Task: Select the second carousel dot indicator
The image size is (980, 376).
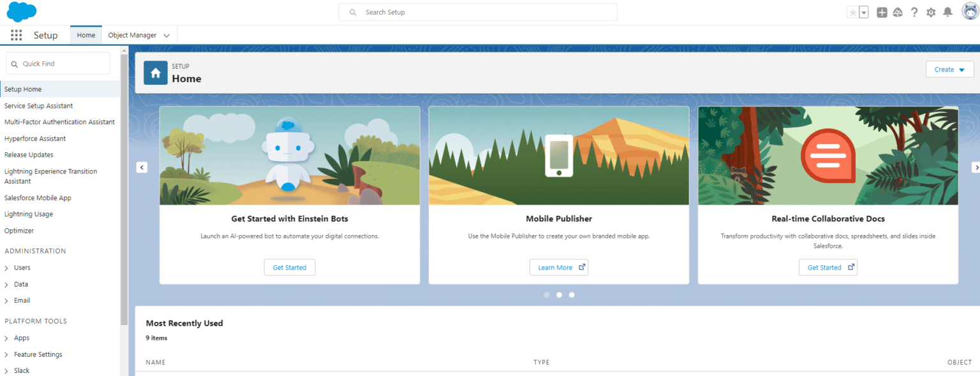Action: [559, 294]
